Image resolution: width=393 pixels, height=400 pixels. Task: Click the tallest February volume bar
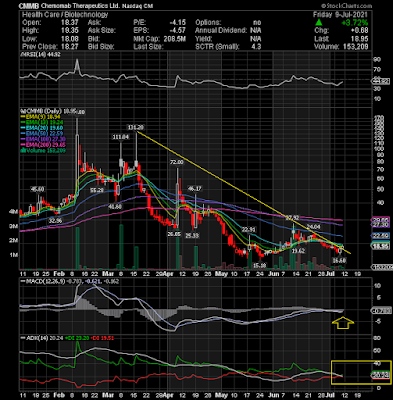(x=78, y=248)
